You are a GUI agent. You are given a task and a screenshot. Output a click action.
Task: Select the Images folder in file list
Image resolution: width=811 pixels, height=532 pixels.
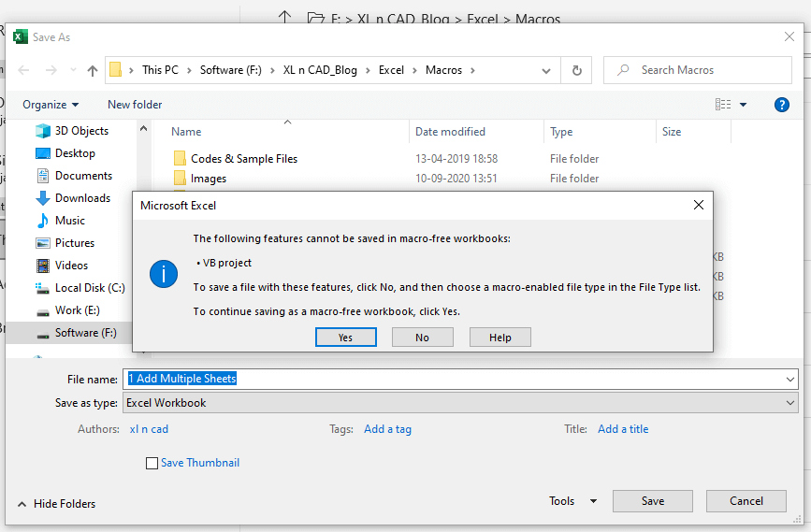[201, 179]
